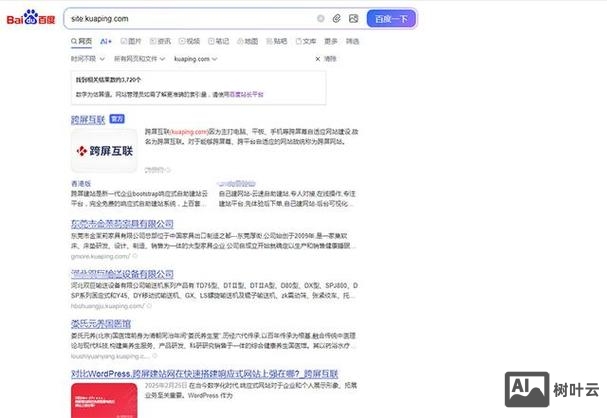Click the 2025年2月25日 date text
The height and width of the screenshot is (418, 607).
click(166, 385)
